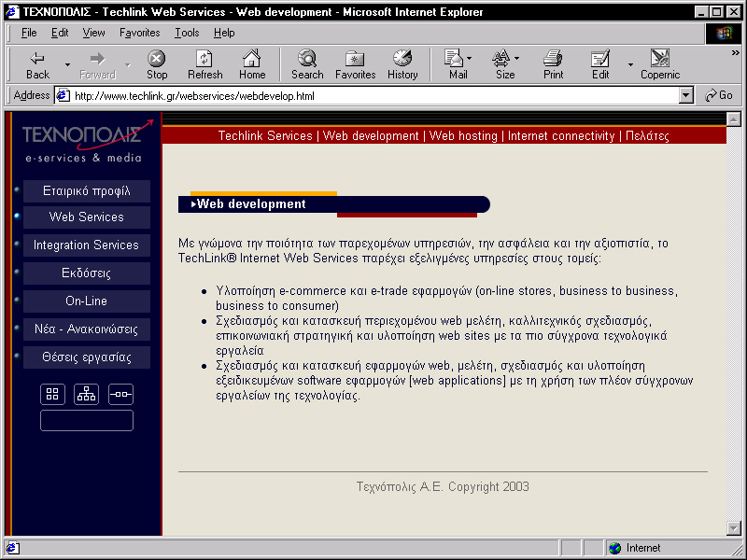The height and width of the screenshot is (560, 747).
Task: Open Techlink Services link
Action: tap(265, 136)
